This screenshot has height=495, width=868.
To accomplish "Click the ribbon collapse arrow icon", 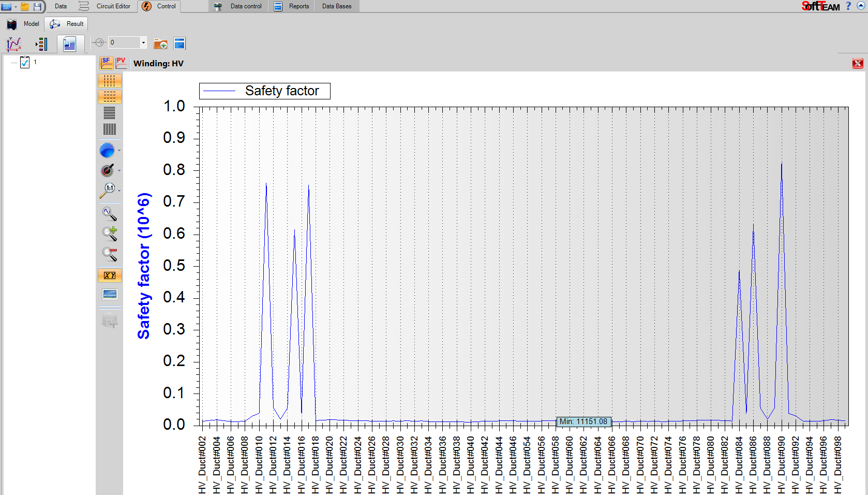I will point(861,6).
